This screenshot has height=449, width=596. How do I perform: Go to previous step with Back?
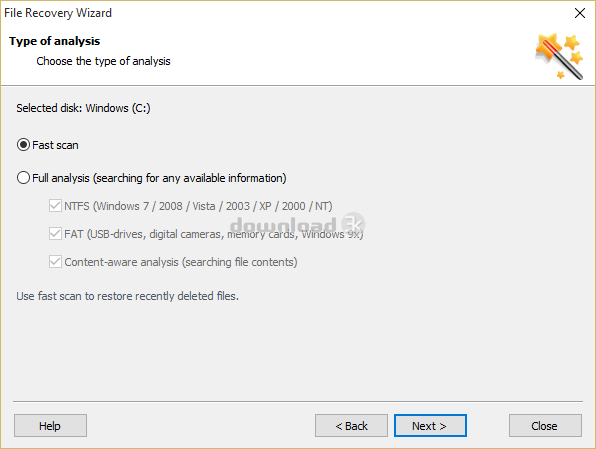tap(351, 425)
